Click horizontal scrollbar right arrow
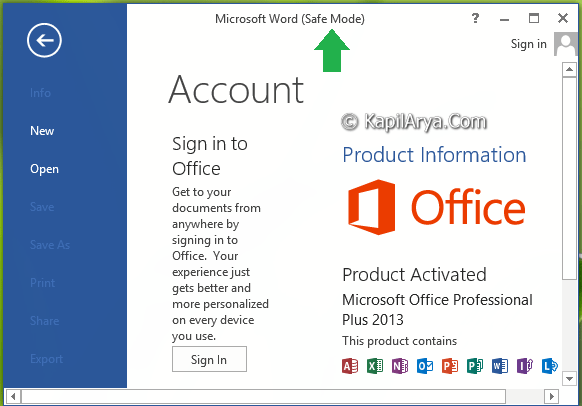The image size is (582, 406). tap(552, 396)
